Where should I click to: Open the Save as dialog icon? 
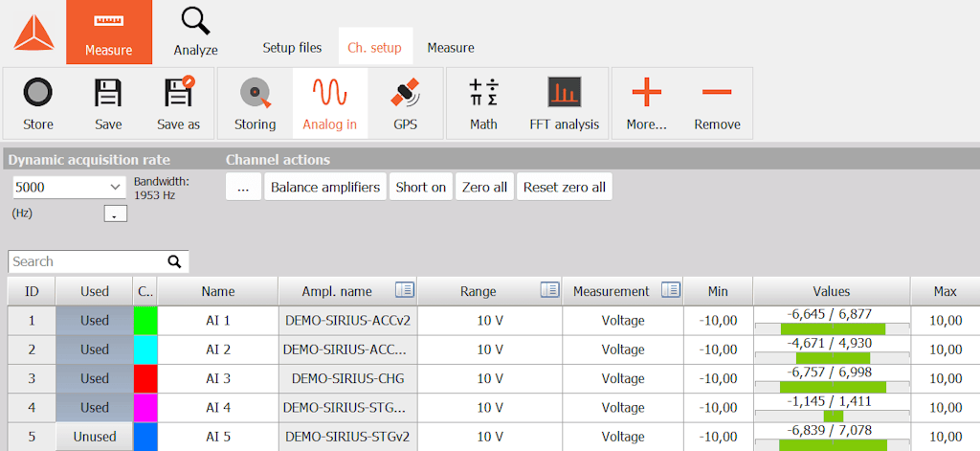tap(179, 91)
